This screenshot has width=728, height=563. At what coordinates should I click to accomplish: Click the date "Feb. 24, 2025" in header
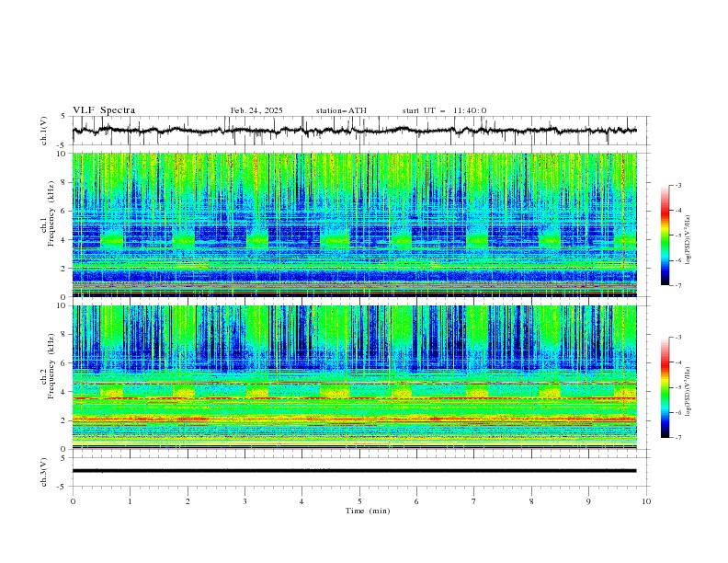point(256,110)
